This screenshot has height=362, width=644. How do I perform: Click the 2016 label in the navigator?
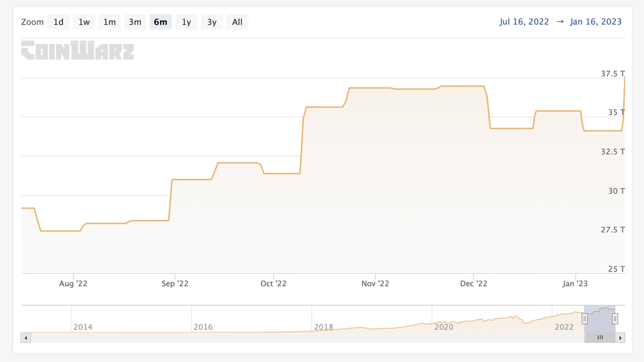coord(203,327)
